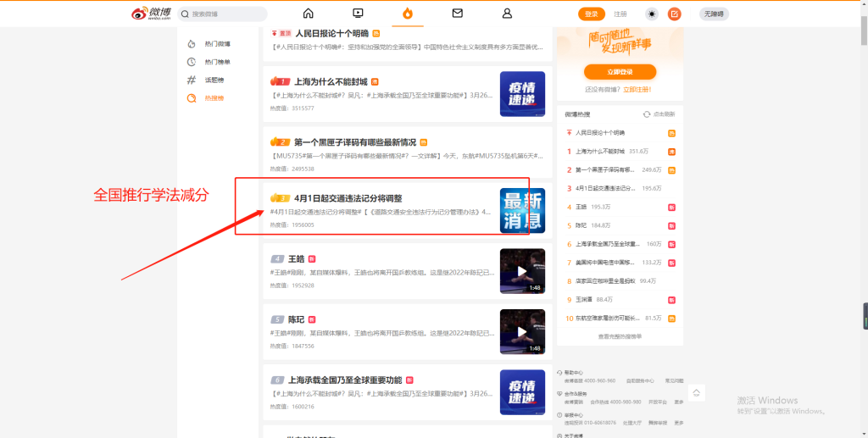Screen dimensions: 868x438
Task: Open feed topic 第一个黑匣子译码有哪些最新情况
Action: point(355,142)
